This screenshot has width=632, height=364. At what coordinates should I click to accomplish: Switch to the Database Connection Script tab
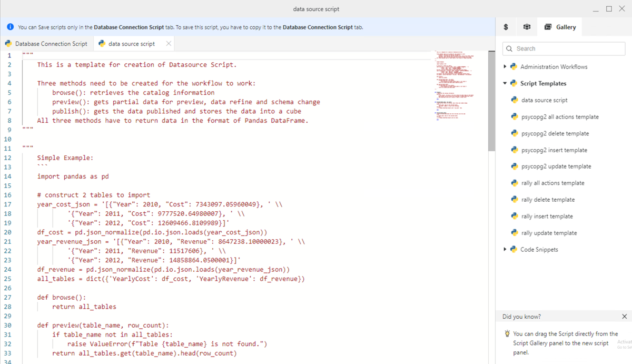pyautogui.click(x=51, y=44)
